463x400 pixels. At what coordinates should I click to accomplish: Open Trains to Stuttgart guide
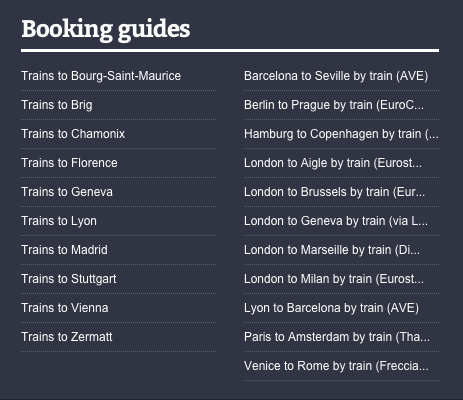69,279
